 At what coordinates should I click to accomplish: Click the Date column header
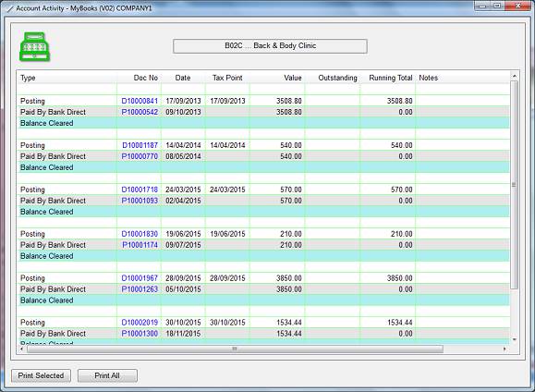coord(183,78)
